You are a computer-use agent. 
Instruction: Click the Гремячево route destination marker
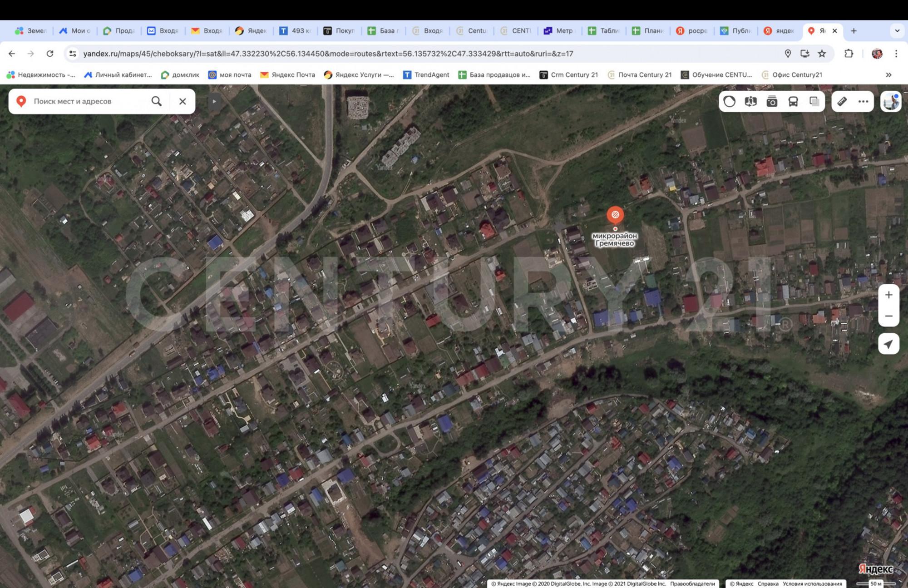(x=615, y=215)
